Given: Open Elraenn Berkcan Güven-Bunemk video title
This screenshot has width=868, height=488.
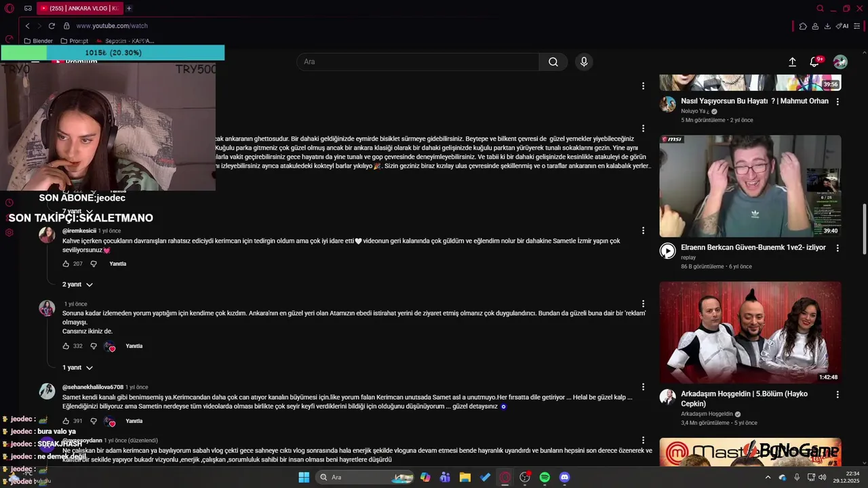Looking at the screenshot, I should point(753,247).
